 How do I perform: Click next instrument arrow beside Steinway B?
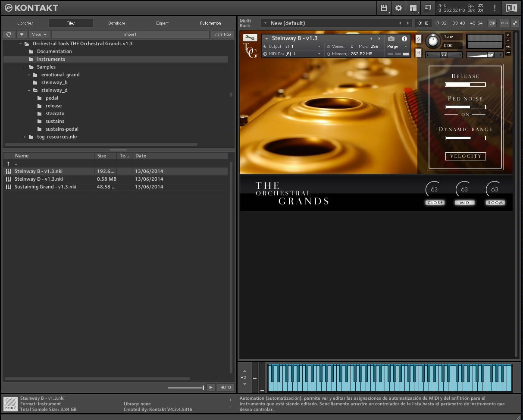coord(379,39)
